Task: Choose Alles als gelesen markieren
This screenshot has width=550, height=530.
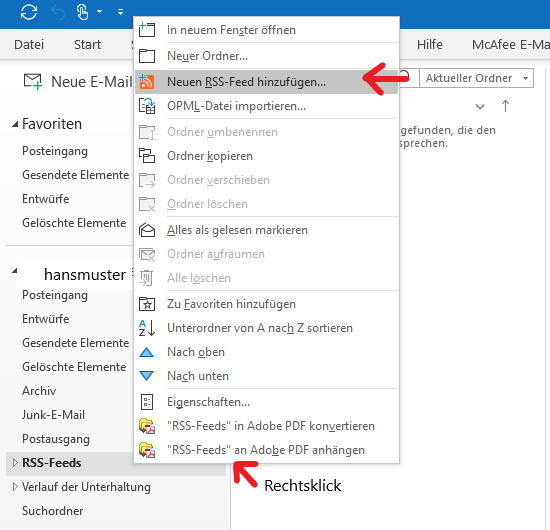Action: (x=267, y=230)
